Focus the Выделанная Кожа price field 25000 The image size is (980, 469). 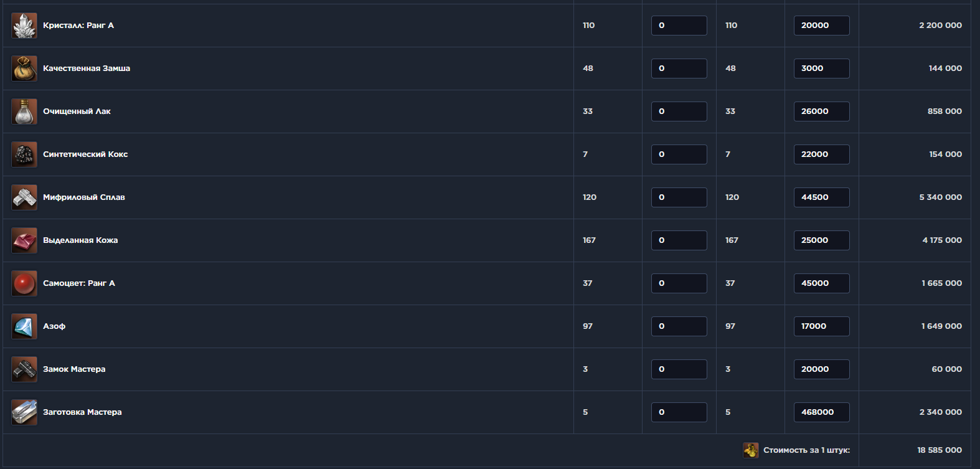821,240
